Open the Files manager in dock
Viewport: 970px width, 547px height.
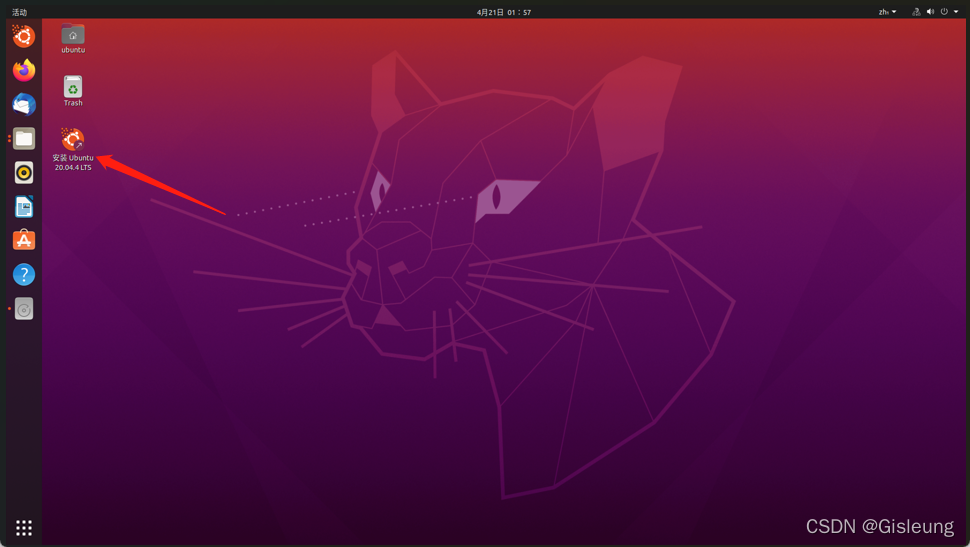24,139
